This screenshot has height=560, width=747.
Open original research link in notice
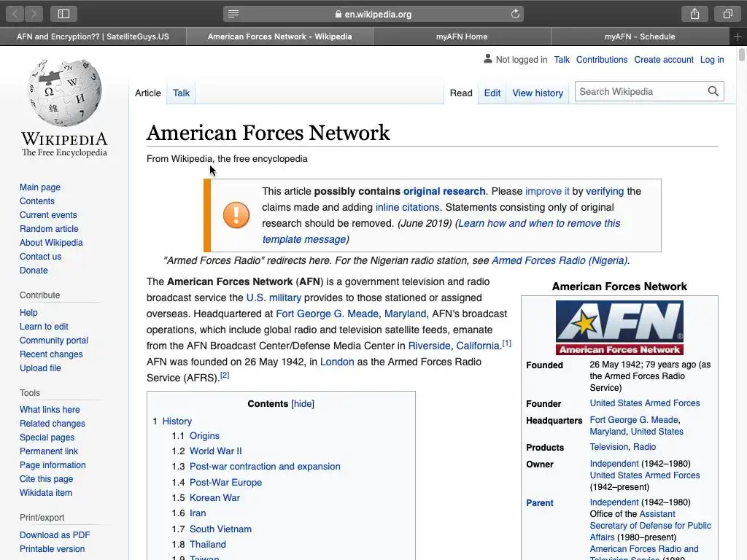pyautogui.click(x=444, y=191)
